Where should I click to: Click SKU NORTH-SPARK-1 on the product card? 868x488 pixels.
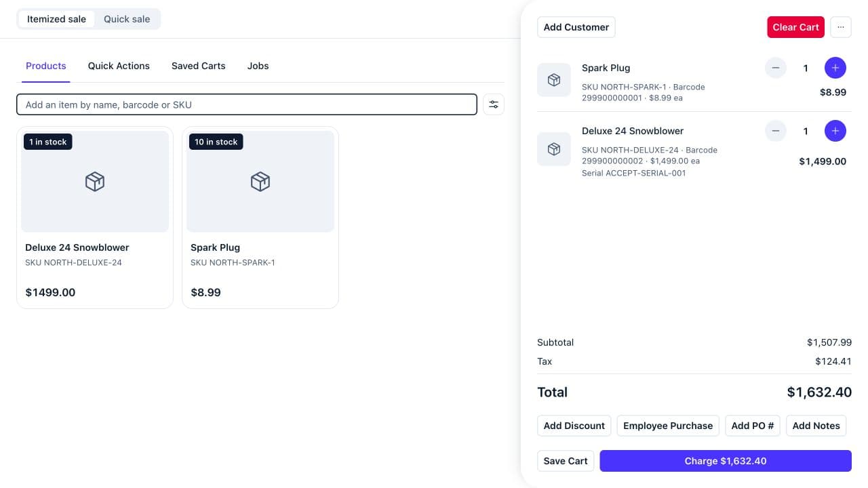[233, 262]
